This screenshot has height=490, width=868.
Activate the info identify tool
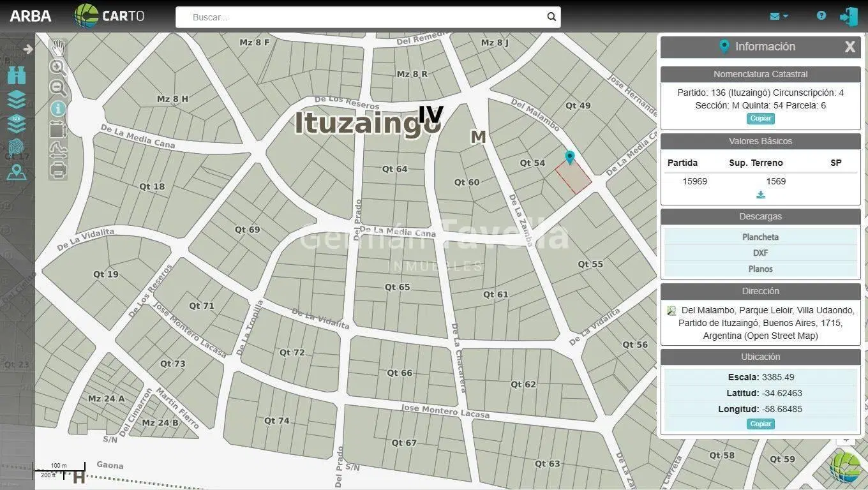coord(58,108)
